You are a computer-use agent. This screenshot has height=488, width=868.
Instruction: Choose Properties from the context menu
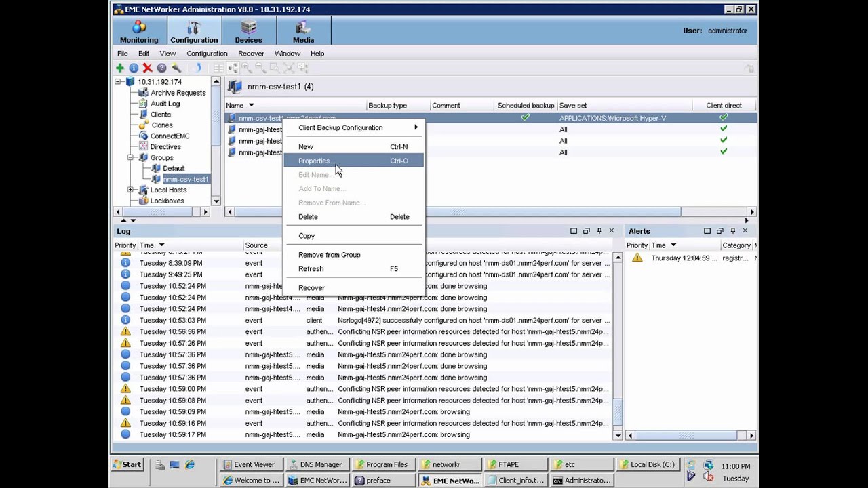click(354, 161)
